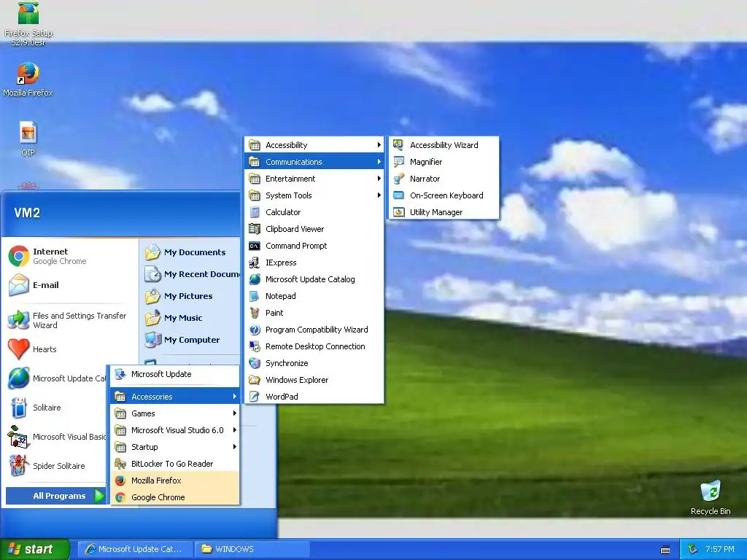Click the system tray notification icon
This screenshot has width=747, height=560.
point(692,549)
